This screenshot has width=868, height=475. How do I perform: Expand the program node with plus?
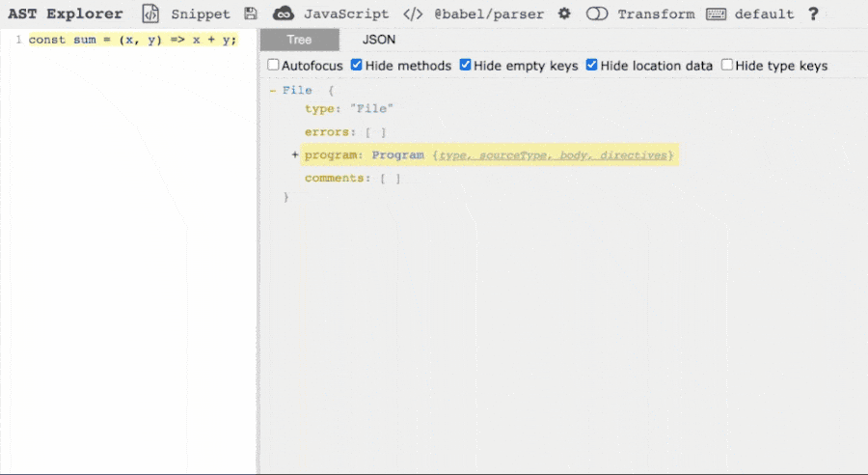coord(295,155)
